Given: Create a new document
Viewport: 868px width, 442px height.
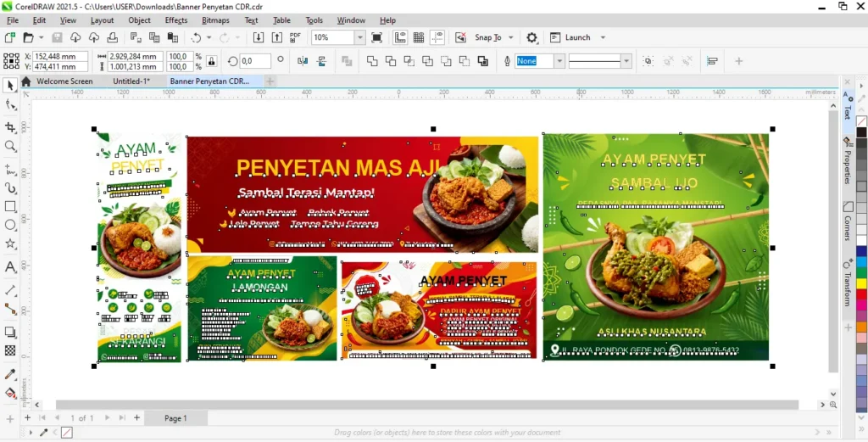Looking at the screenshot, I should click(x=9, y=37).
